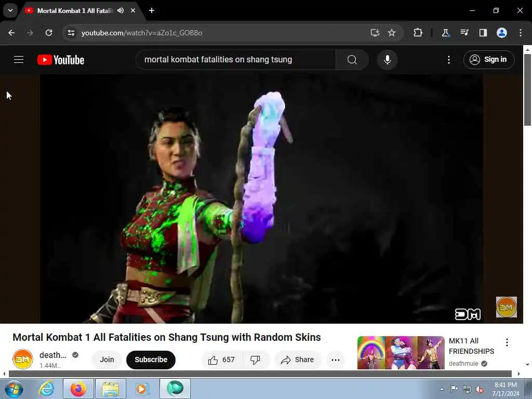Open Chrome Labs flask icon
Image resolution: width=532 pixels, height=399 pixels.
(x=445, y=33)
